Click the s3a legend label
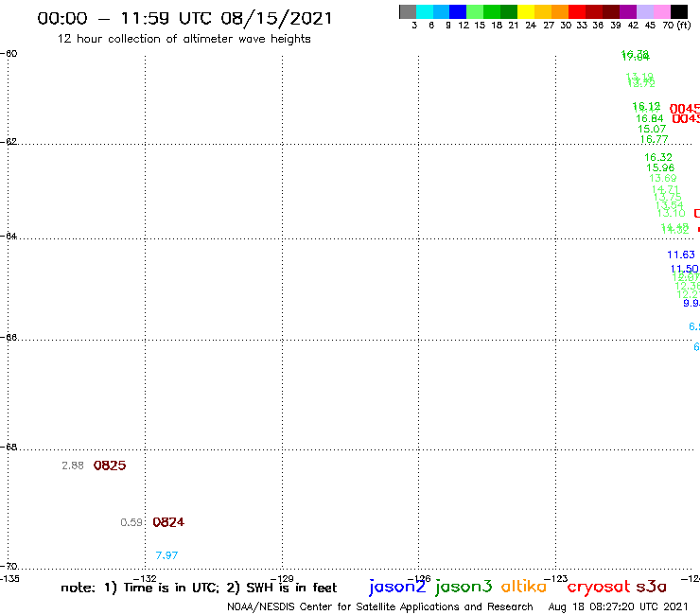 [652, 587]
